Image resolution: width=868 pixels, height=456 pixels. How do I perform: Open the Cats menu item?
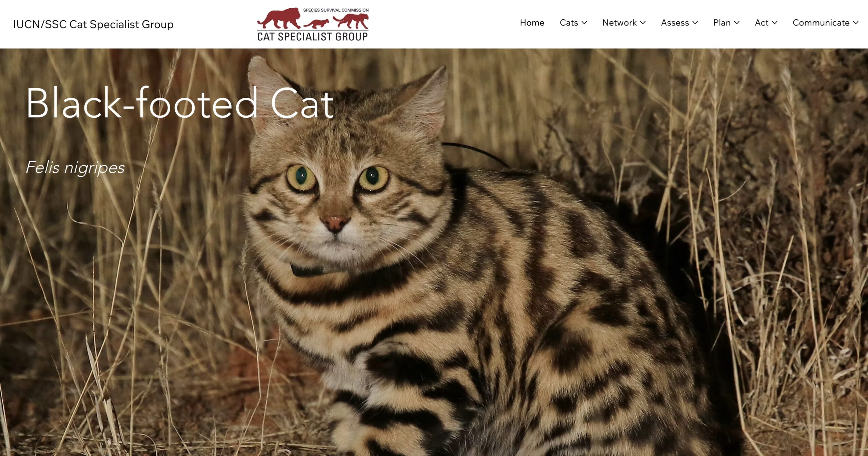tap(569, 23)
